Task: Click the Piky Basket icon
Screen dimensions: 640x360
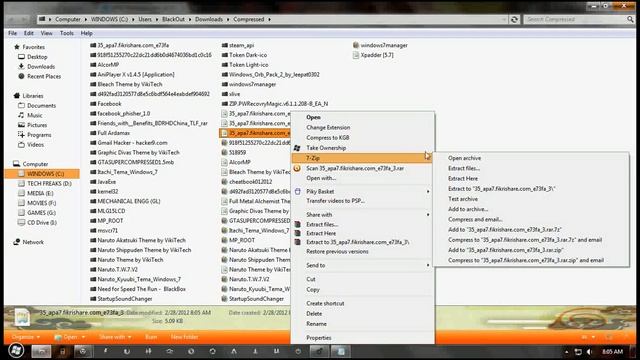Action: coord(297,191)
